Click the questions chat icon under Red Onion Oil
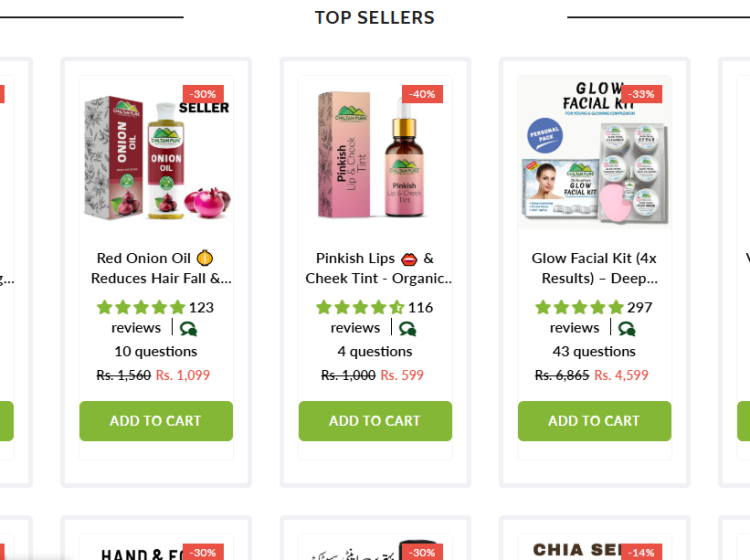The width and height of the screenshot is (750, 560). pos(188,329)
